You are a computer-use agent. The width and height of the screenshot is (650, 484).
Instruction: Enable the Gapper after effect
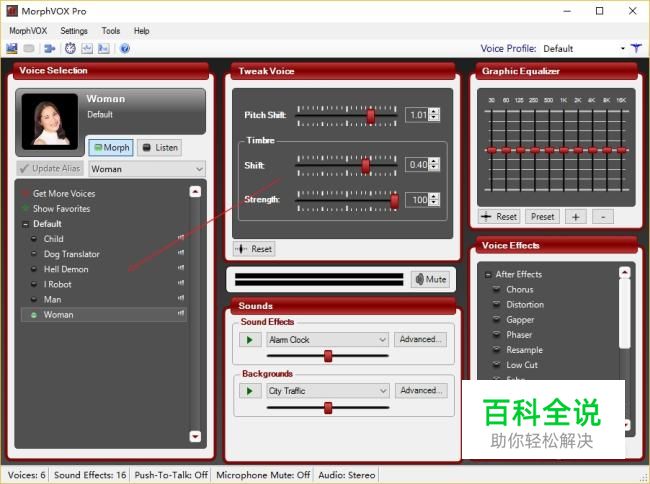pyautogui.click(x=496, y=319)
